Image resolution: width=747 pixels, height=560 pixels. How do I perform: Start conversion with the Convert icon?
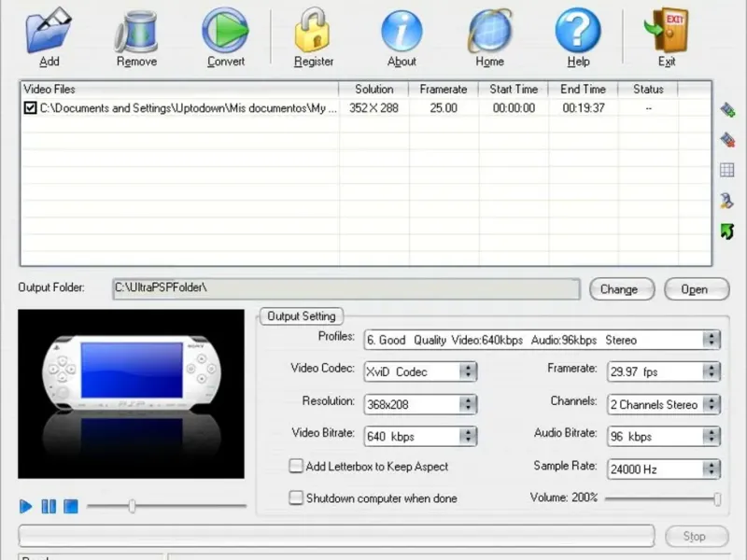coord(225,31)
